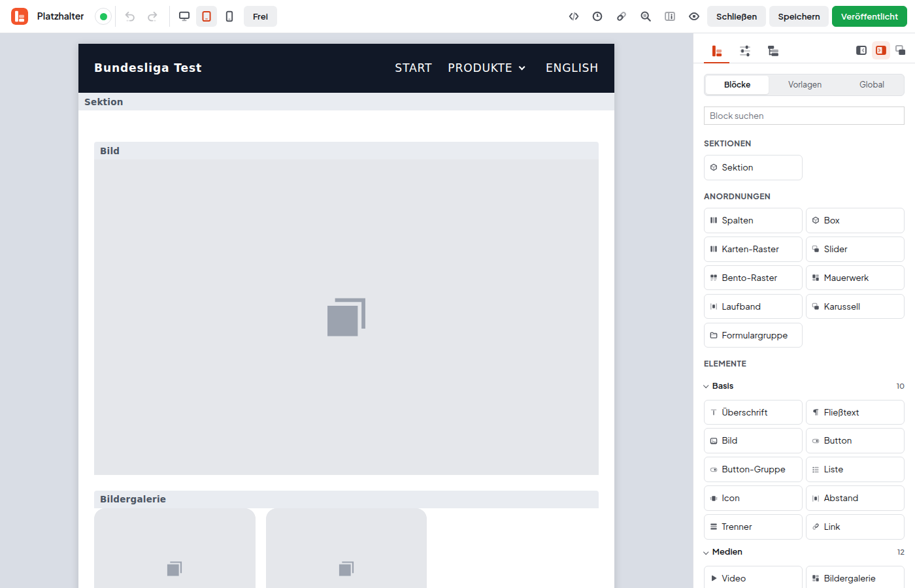
Task: Add the Sektion block
Action: tap(753, 168)
